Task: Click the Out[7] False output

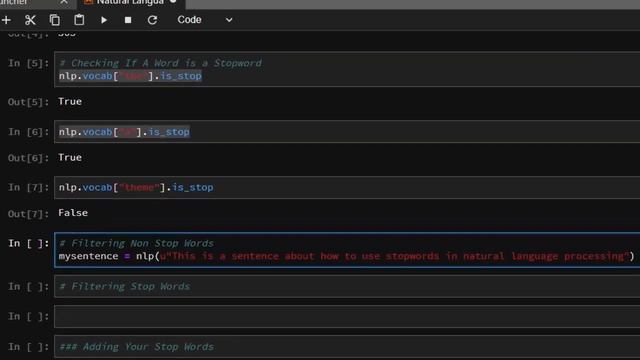Action: 73,213
